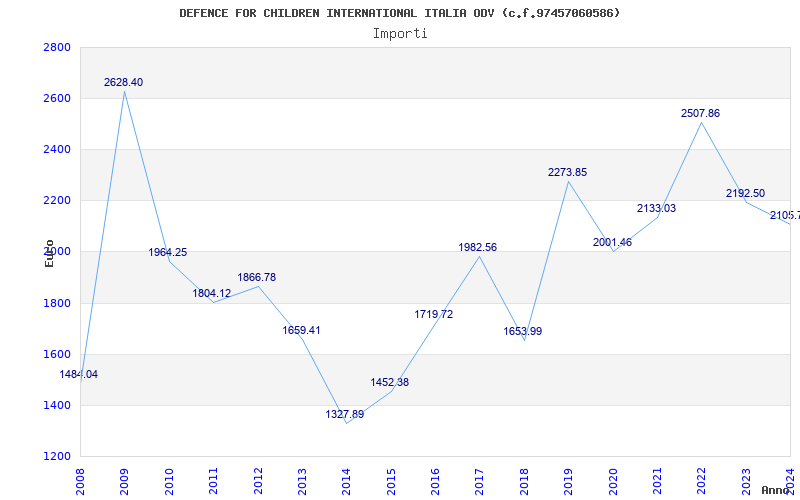The image size is (800, 500).
Task: Click the 2022 x-axis year label
Action: pyautogui.click(x=702, y=481)
